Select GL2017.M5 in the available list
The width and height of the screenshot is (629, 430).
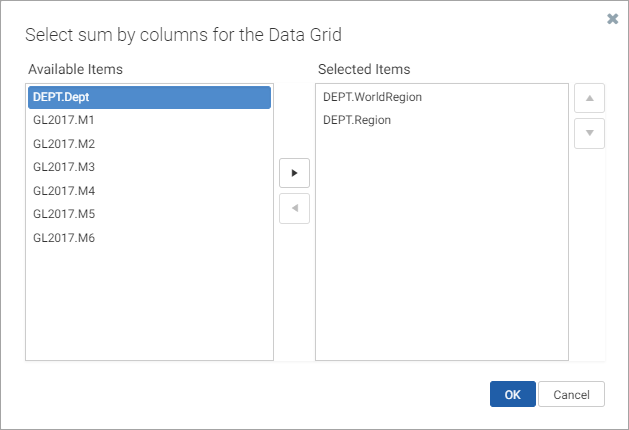pyautogui.click(x=149, y=214)
